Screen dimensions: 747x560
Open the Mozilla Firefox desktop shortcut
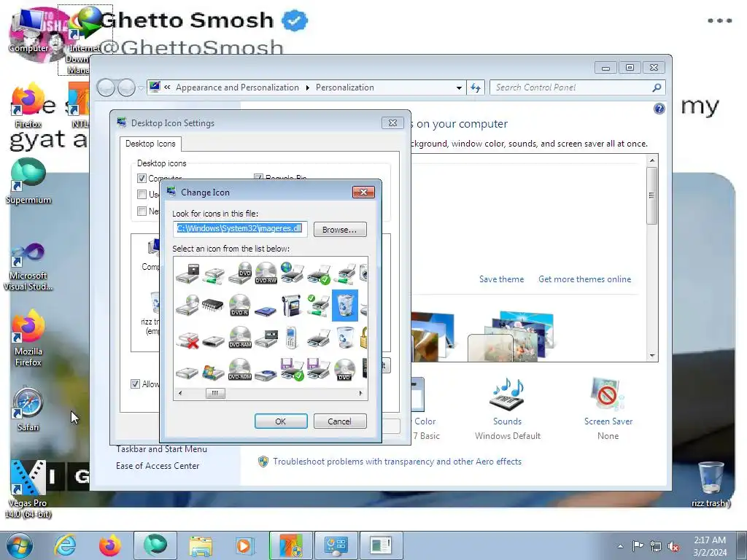pyautogui.click(x=28, y=338)
